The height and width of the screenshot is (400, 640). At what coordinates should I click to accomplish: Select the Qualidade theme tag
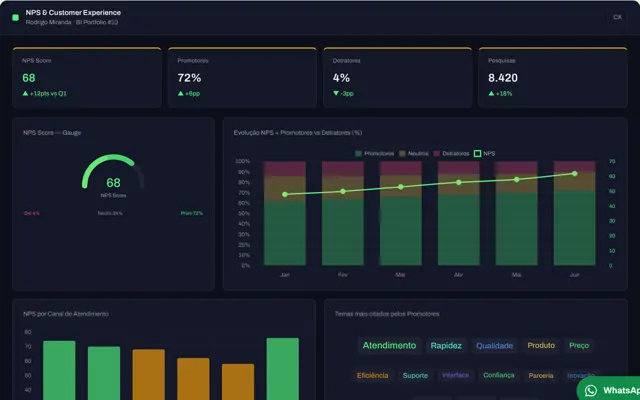pyautogui.click(x=494, y=346)
